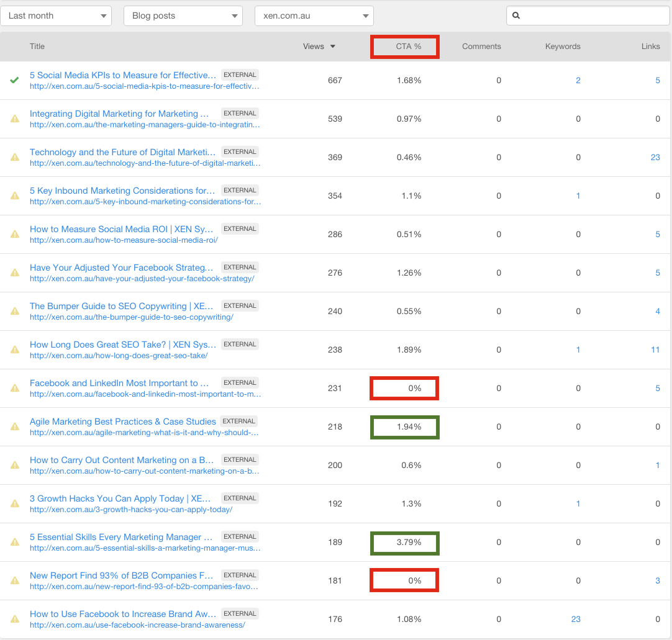Toggle the Views column sort arrow

coord(334,46)
